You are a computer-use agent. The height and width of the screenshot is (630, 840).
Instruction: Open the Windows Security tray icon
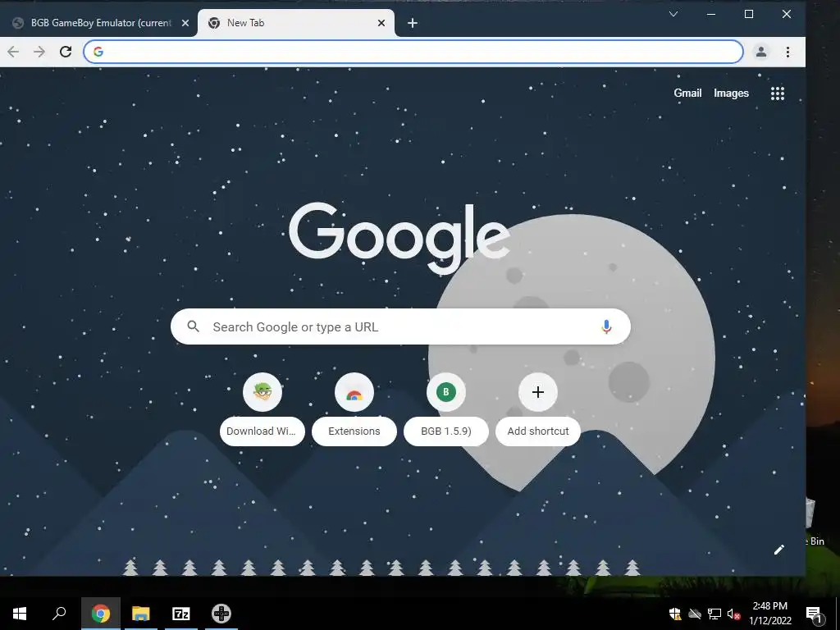click(675, 614)
